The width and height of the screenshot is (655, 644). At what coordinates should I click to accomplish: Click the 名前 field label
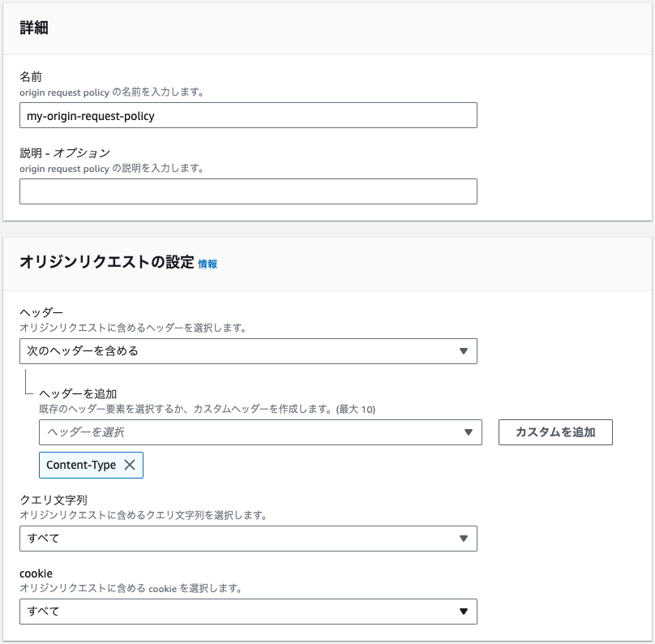[31, 77]
